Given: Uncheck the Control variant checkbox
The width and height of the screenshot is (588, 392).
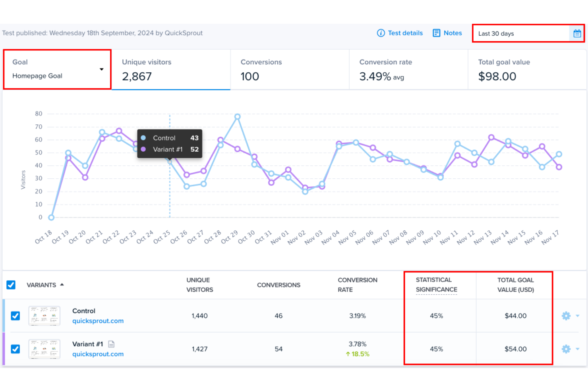Looking at the screenshot, I should pyautogui.click(x=15, y=316).
